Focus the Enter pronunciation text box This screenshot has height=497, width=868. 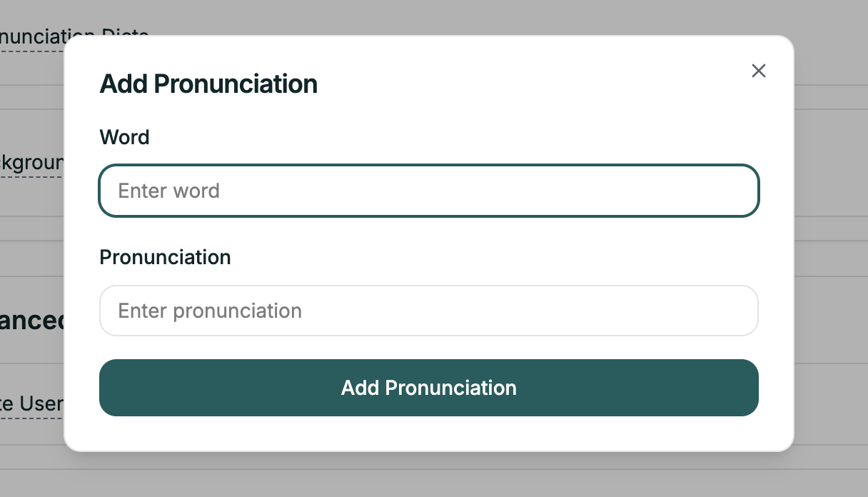428,311
